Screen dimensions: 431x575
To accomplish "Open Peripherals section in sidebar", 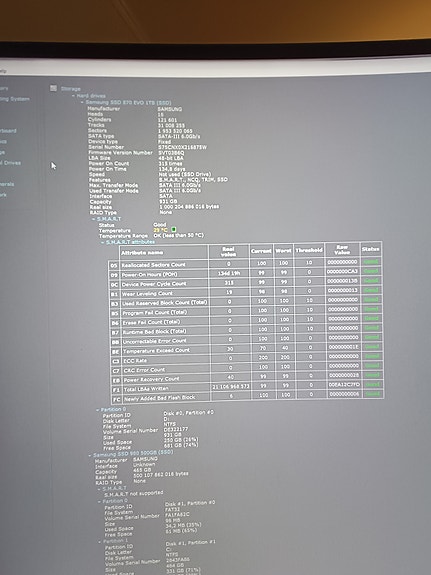I will point(7,184).
